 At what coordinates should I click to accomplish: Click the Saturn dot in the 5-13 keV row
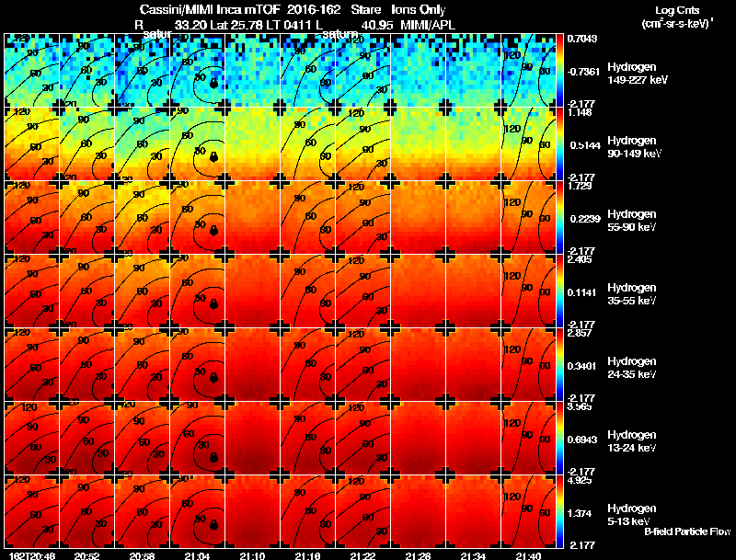[x=213, y=525]
